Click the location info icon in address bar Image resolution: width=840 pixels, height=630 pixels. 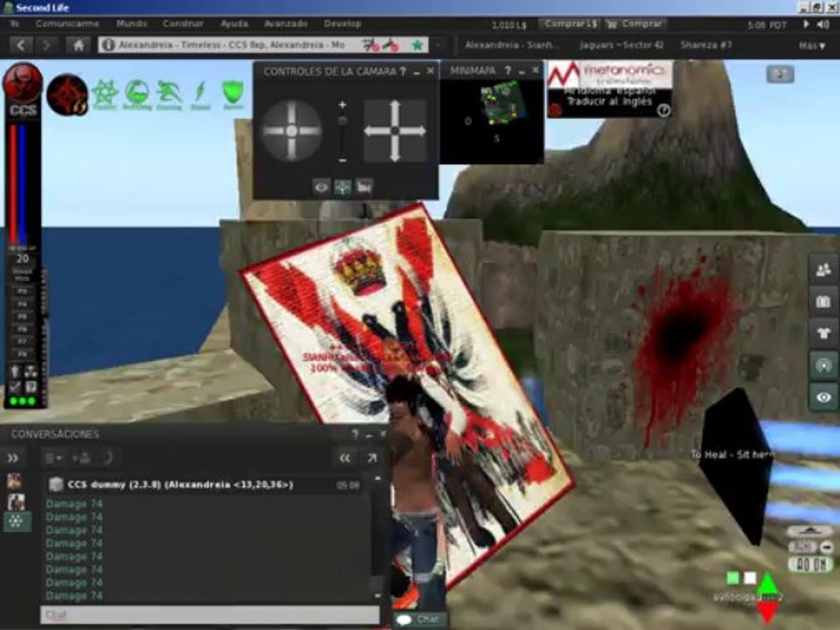[x=108, y=45]
